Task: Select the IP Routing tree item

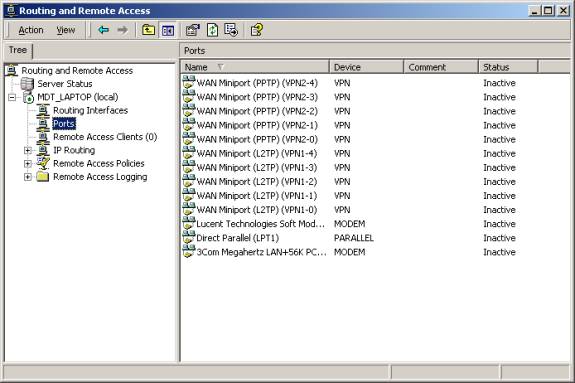Action: (x=74, y=150)
